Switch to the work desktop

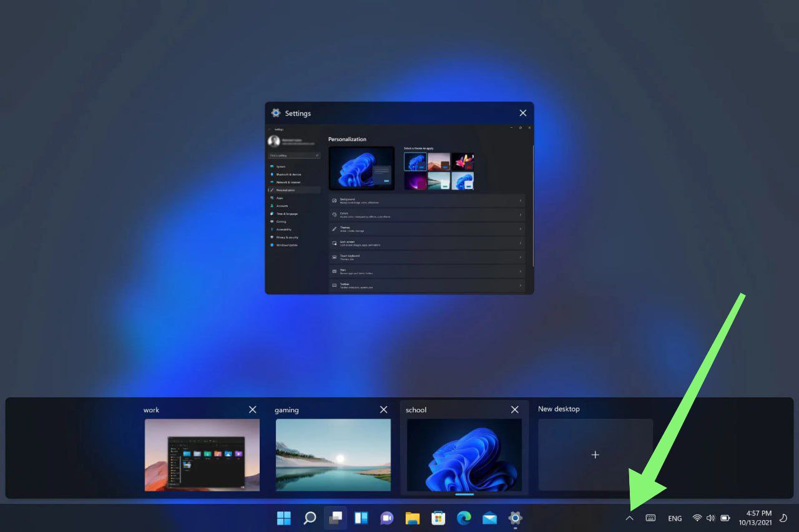[202, 455]
